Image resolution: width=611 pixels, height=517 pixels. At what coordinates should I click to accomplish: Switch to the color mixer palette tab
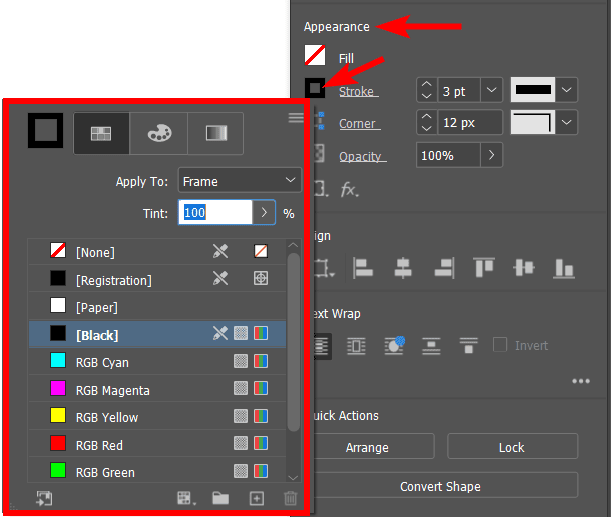click(x=158, y=133)
